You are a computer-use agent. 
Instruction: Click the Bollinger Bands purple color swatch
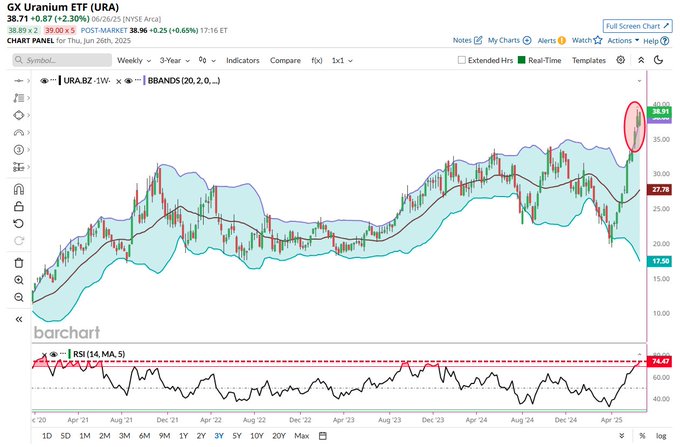[146, 80]
